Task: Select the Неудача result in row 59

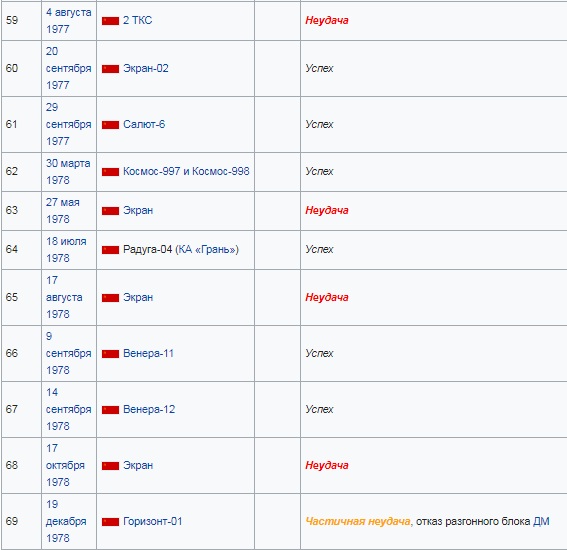Action: click(x=327, y=20)
